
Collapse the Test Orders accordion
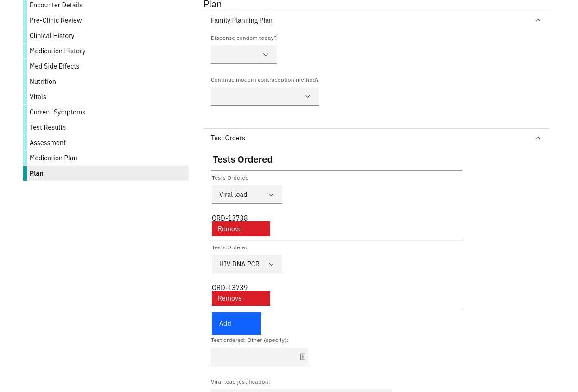pos(538,138)
